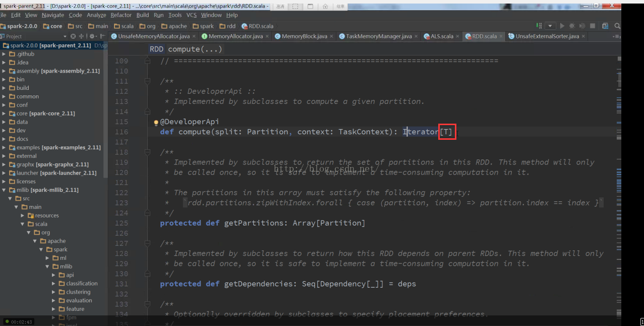644x326 pixels.
Task: Click the Run with Coverage icon
Action: (x=582, y=26)
